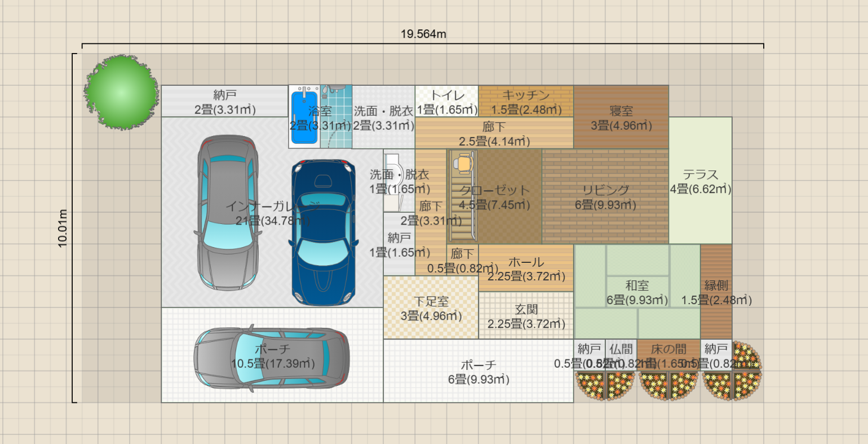Image resolution: width=868 pixels, height=444 pixels.
Task: Click the インナーガレージ 21畳 label
Action: [x=273, y=213]
